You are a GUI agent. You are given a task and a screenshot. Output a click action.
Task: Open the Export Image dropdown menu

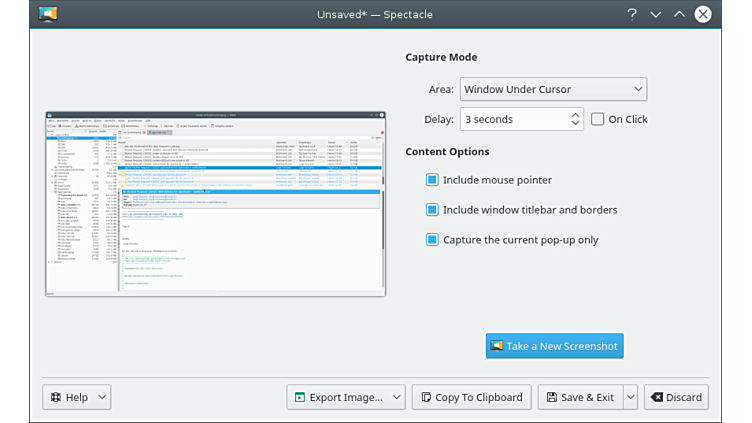pos(396,397)
